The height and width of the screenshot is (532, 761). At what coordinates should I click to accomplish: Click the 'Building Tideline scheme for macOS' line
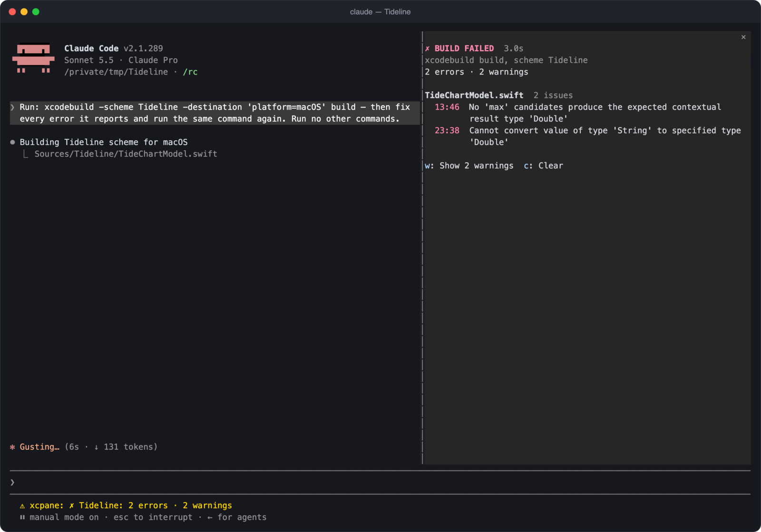tap(104, 142)
